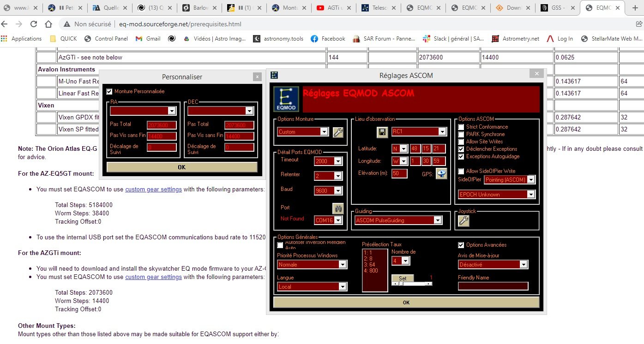Click the Friendly Name input field
This screenshot has height=344, width=644.
pos(493,286)
